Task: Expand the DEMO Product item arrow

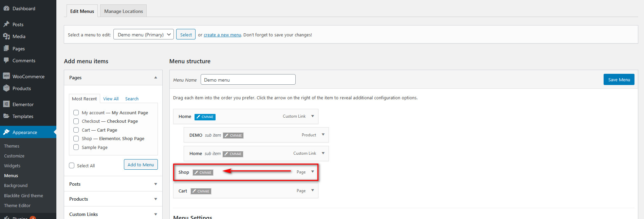Action: point(323,135)
